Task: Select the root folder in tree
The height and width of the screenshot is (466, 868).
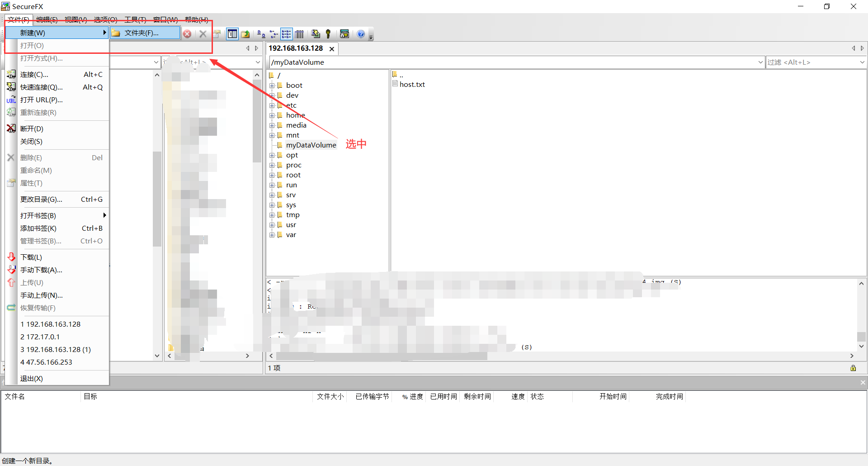Action: click(293, 175)
